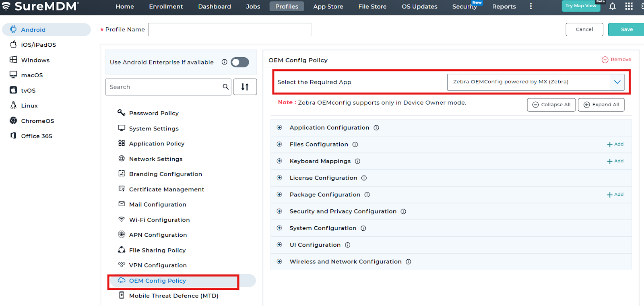Expand the Files Configuration section
Screen dimensions: 644x306
(x=279, y=144)
